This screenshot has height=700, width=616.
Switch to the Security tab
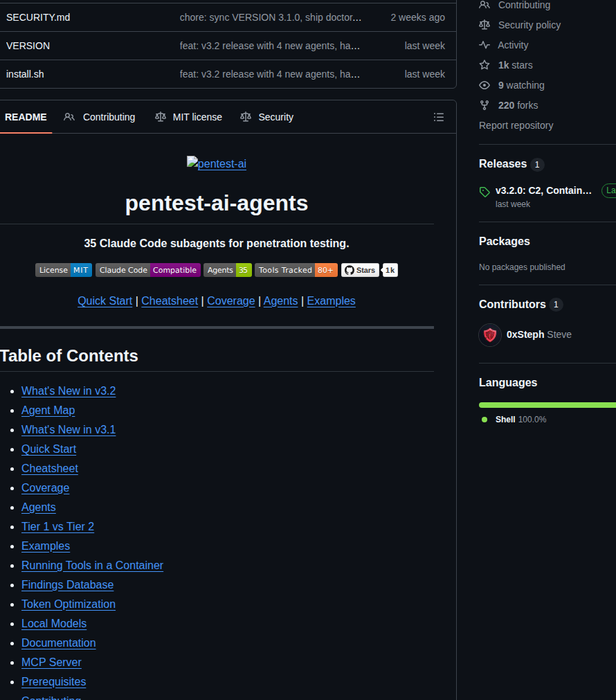click(x=267, y=117)
